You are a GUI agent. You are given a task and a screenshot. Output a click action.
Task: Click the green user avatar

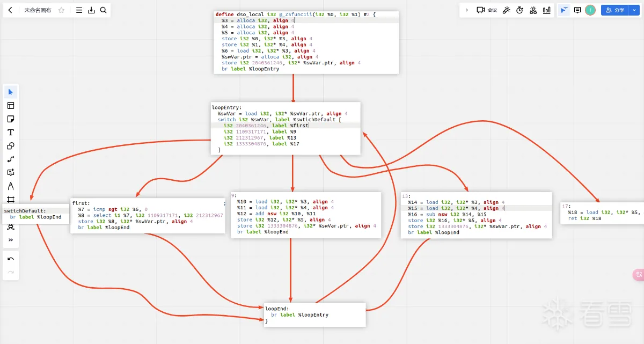coord(590,10)
